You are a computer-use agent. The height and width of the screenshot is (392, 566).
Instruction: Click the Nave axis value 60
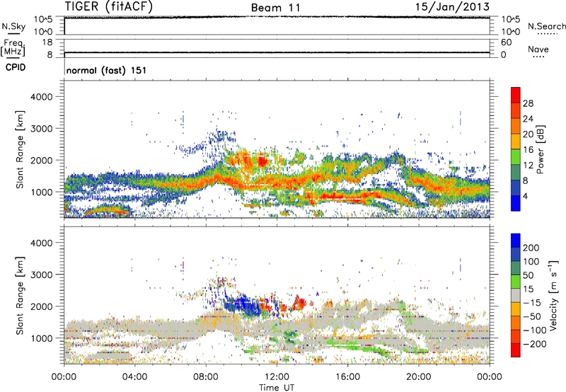pos(507,42)
